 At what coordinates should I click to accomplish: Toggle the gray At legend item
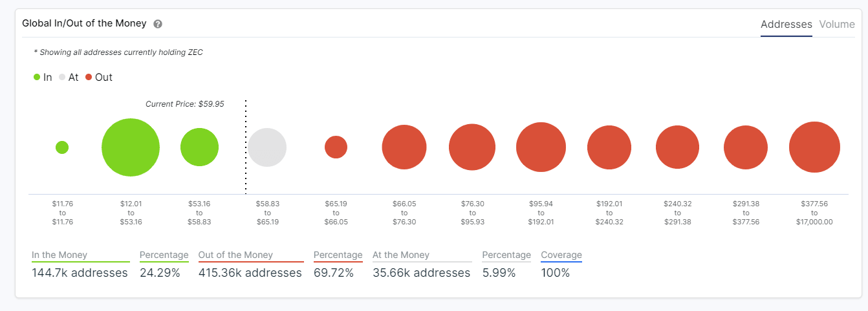(x=68, y=77)
